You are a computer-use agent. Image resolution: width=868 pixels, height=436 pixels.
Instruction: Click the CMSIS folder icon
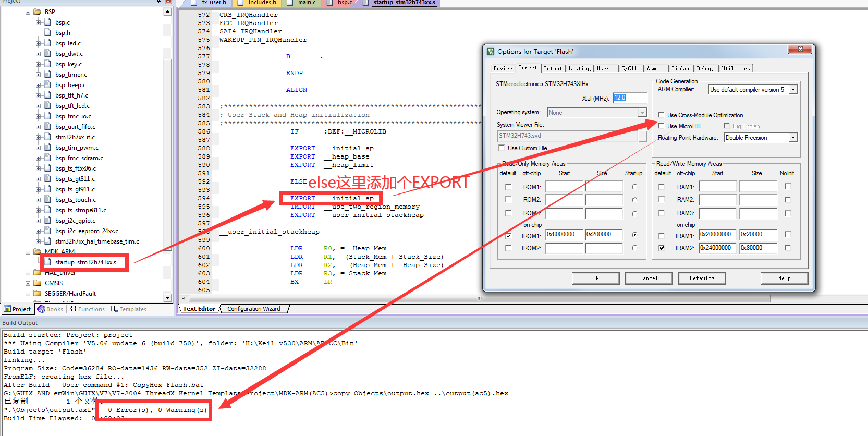coord(37,283)
